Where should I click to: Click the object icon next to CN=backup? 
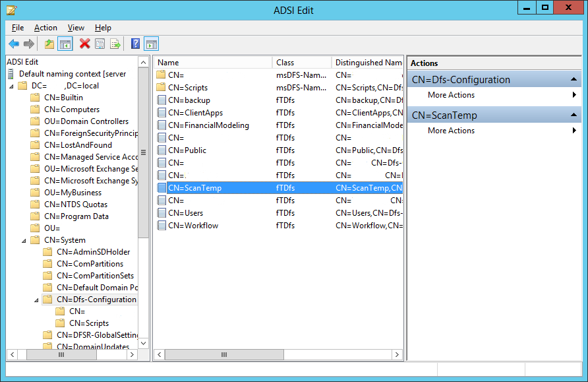click(x=162, y=100)
